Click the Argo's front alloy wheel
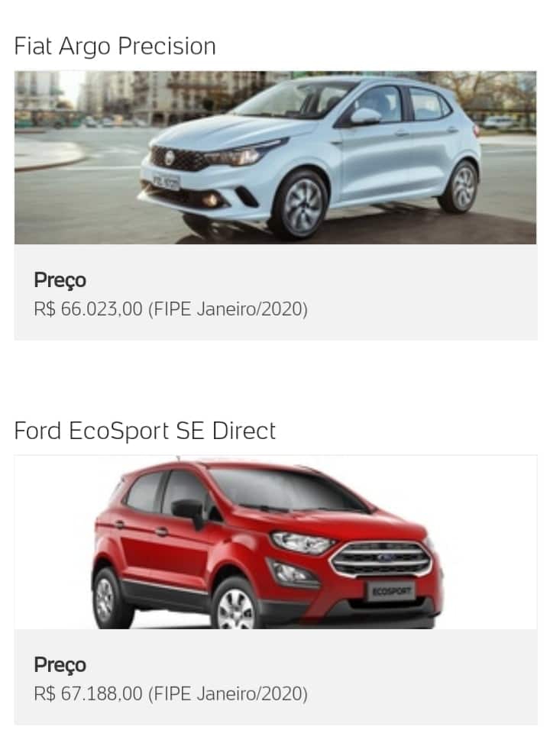The width and height of the screenshot is (550, 756). [x=301, y=206]
